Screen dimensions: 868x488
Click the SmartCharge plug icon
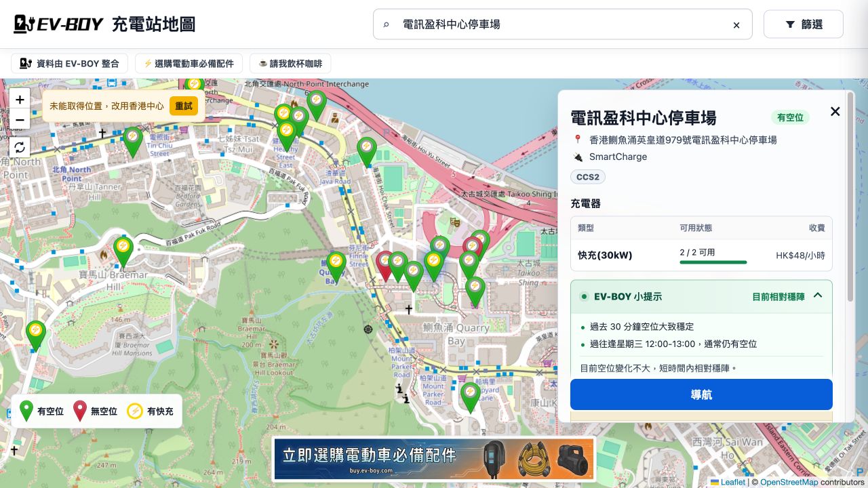(x=578, y=157)
